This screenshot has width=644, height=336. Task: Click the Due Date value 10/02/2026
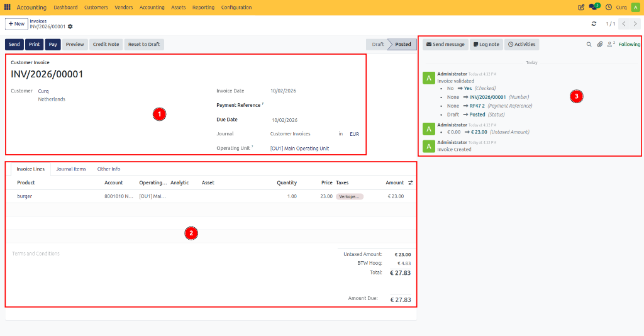tap(284, 120)
